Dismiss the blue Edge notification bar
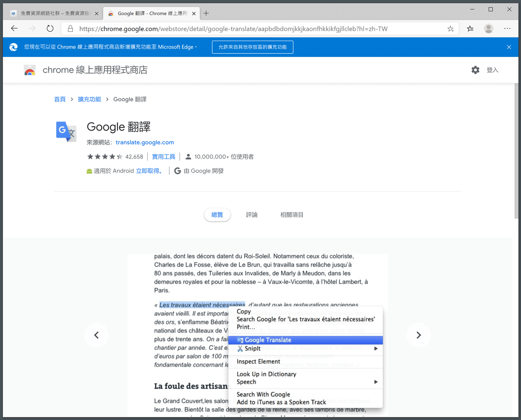The height and width of the screenshot is (420, 521). pyautogui.click(x=509, y=47)
